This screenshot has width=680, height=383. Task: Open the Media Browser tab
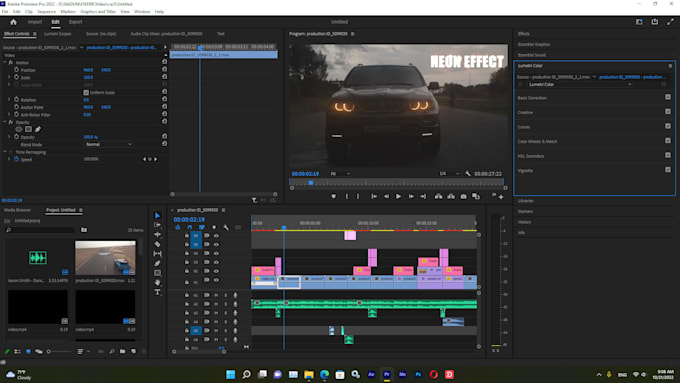[x=17, y=210]
